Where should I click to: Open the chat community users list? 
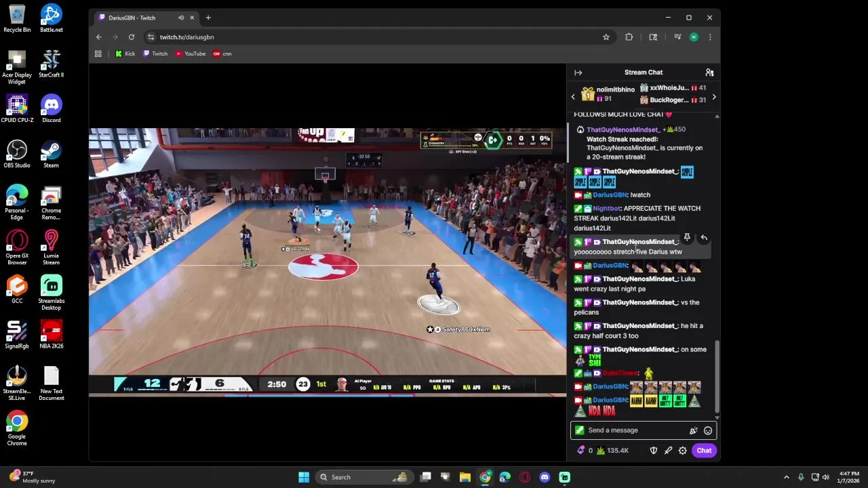point(709,73)
